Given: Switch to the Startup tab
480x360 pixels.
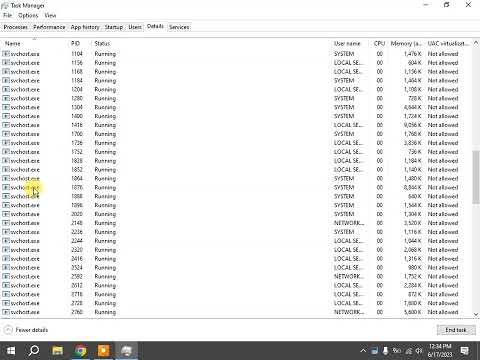Looking at the screenshot, I should (114, 27).
